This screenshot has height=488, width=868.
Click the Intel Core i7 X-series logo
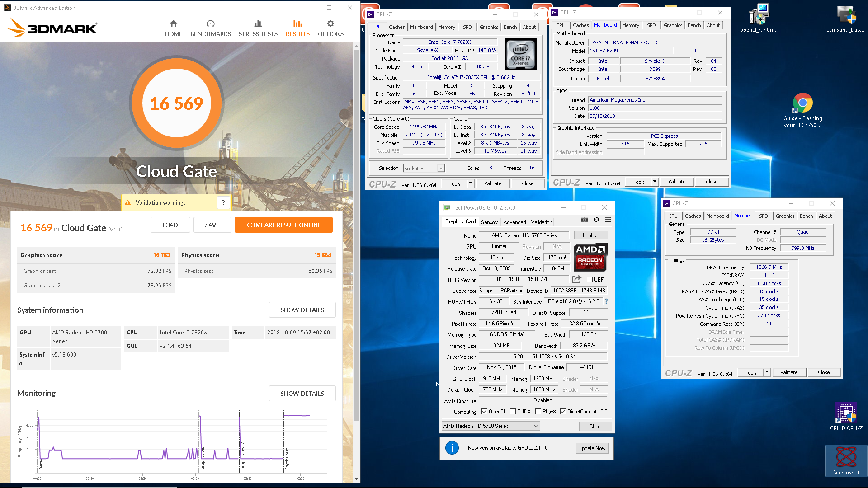(x=520, y=54)
